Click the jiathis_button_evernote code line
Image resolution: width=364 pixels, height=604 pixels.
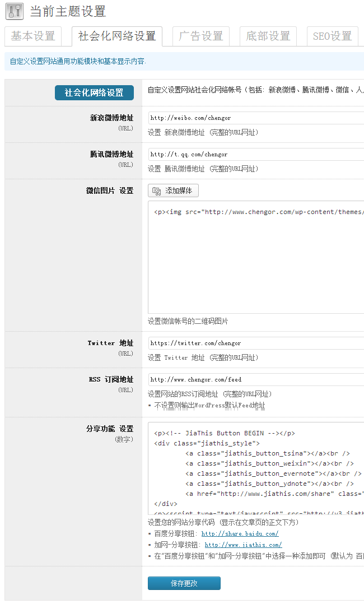(x=273, y=473)
